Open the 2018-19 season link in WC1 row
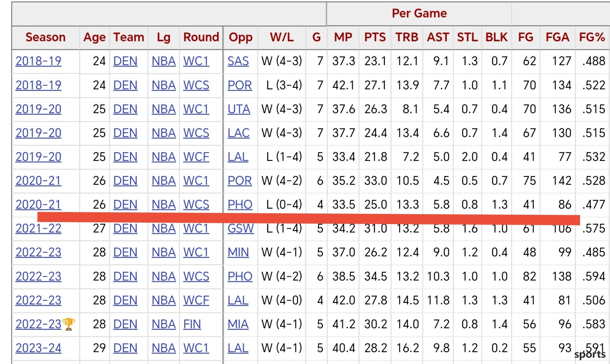 point(38,61)
